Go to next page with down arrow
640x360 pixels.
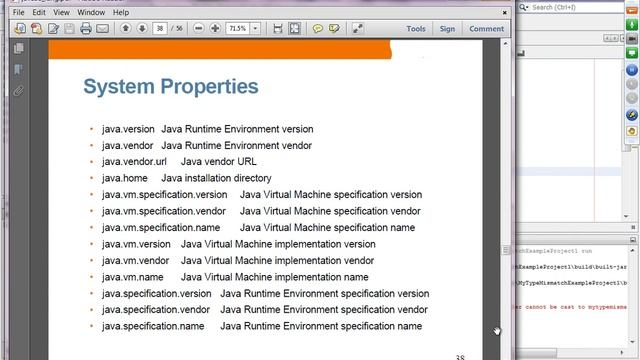point(142,28)
